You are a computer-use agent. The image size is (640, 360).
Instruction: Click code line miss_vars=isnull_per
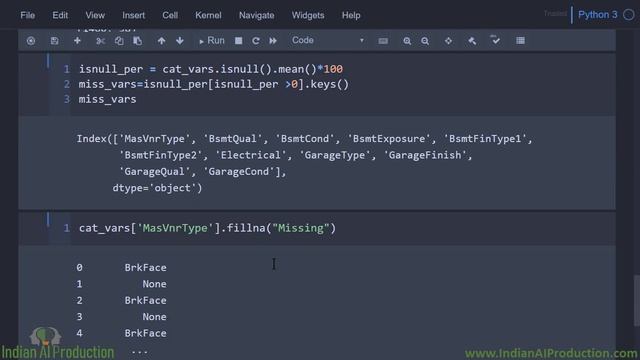[x=213, y=84]
